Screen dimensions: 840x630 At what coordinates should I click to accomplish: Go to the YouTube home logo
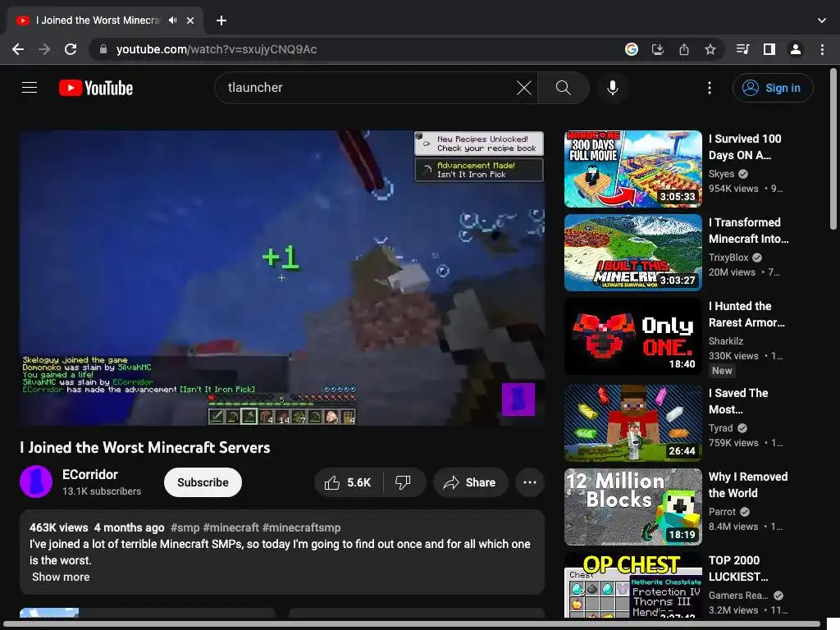coord(96,88)
